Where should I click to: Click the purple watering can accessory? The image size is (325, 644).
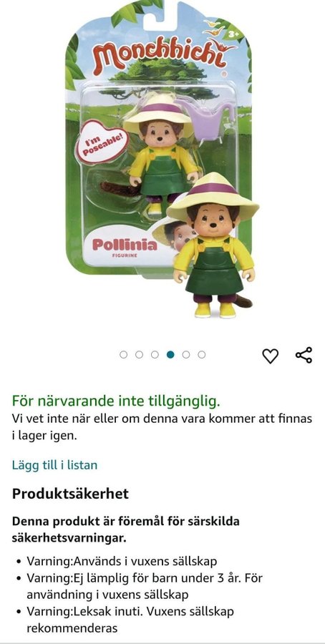[x=208, y=119]
